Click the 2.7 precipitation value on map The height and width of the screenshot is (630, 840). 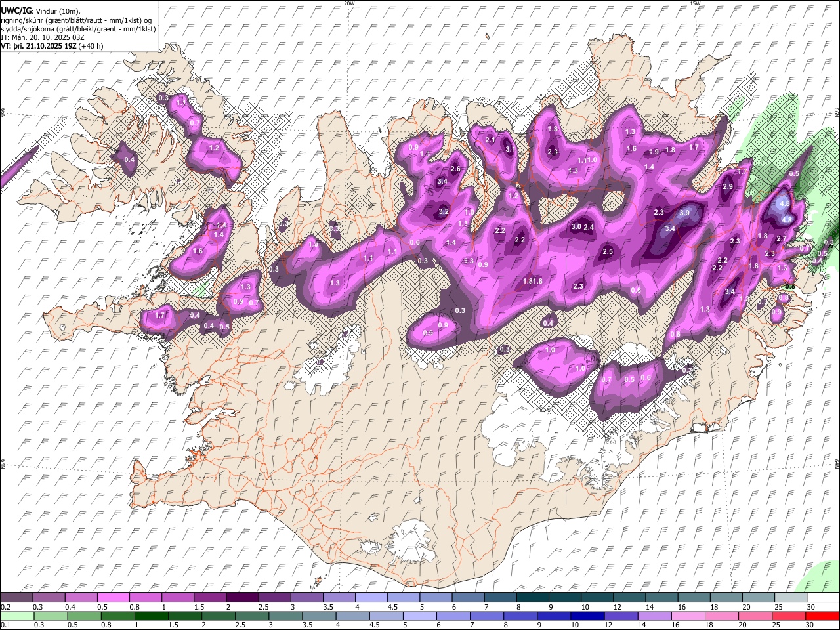coord(781,238)
